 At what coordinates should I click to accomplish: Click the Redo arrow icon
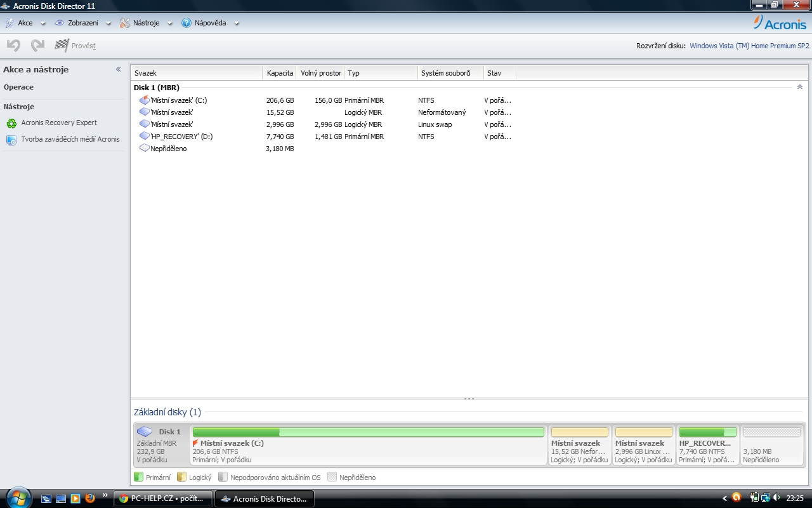(37, 45)
